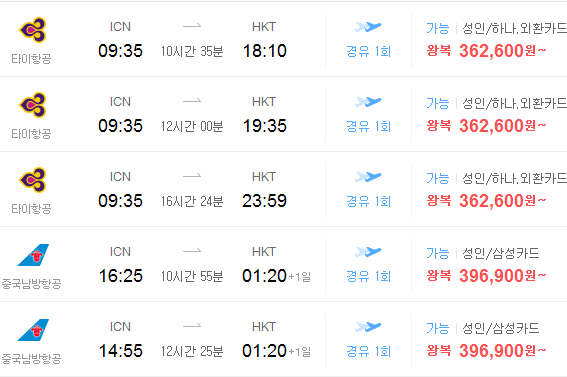This screenshot has width=567, height=377.
Task: Click 성인/하나,외환카드 fare condition on first flight
Action: pos(515,28)
